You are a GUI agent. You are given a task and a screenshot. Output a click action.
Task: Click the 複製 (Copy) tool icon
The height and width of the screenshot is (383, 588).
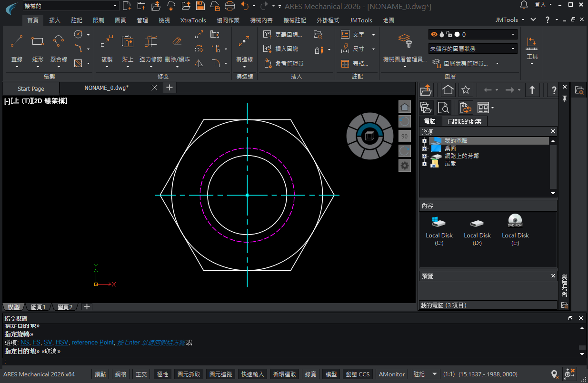[107, 42]
